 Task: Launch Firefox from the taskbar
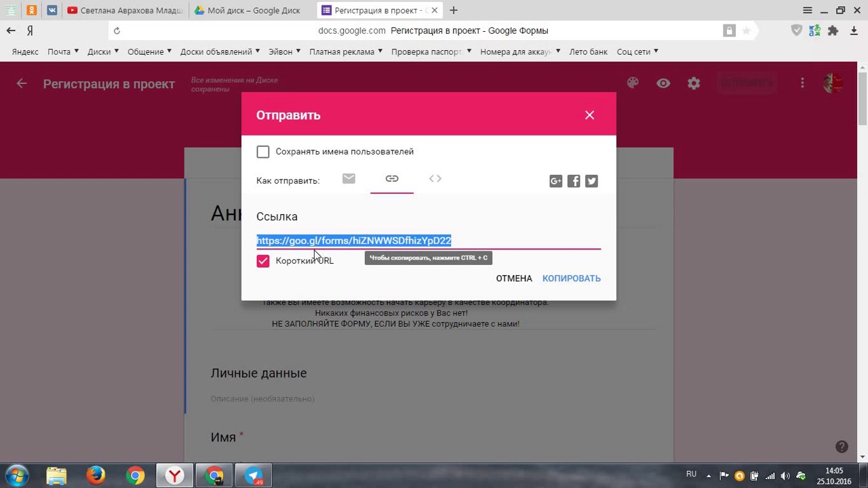pyautogui.click(x=96, y=476)
